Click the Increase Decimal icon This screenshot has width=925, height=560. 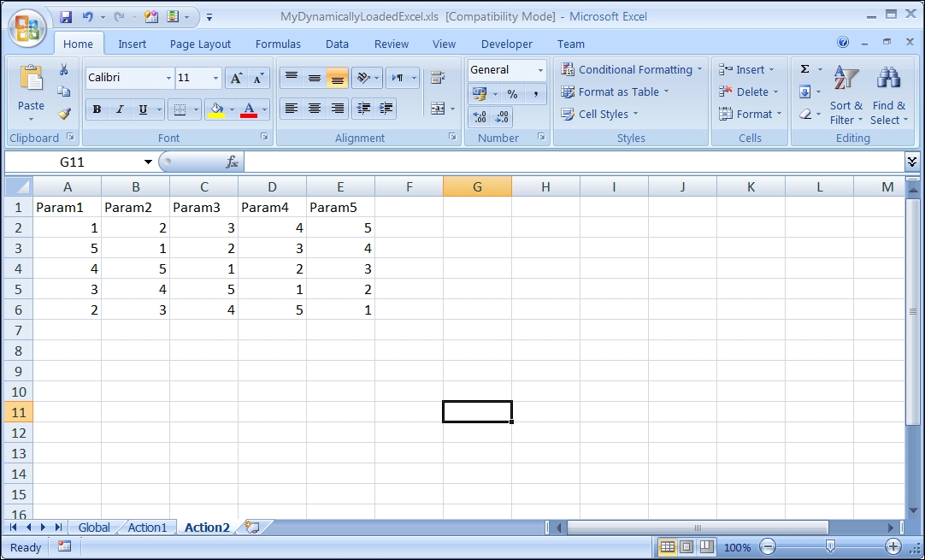[x=480, y=117]
